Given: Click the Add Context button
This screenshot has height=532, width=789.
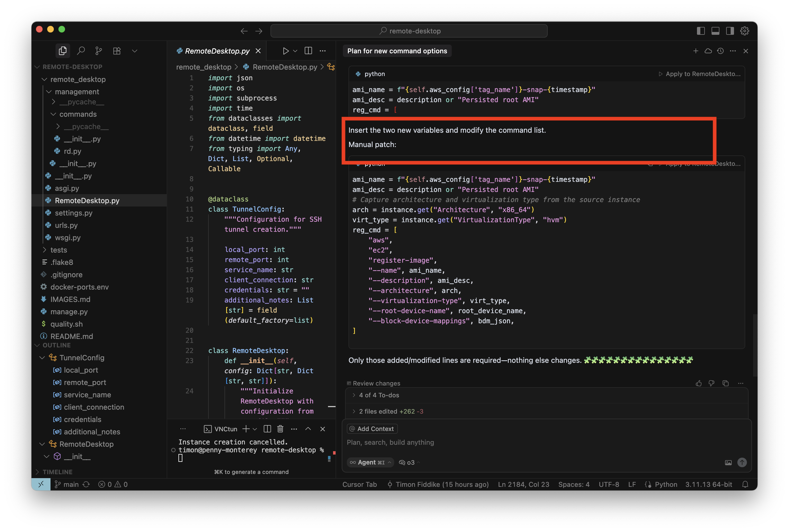Looking at the screenshot, I should (x=372, y=429).
